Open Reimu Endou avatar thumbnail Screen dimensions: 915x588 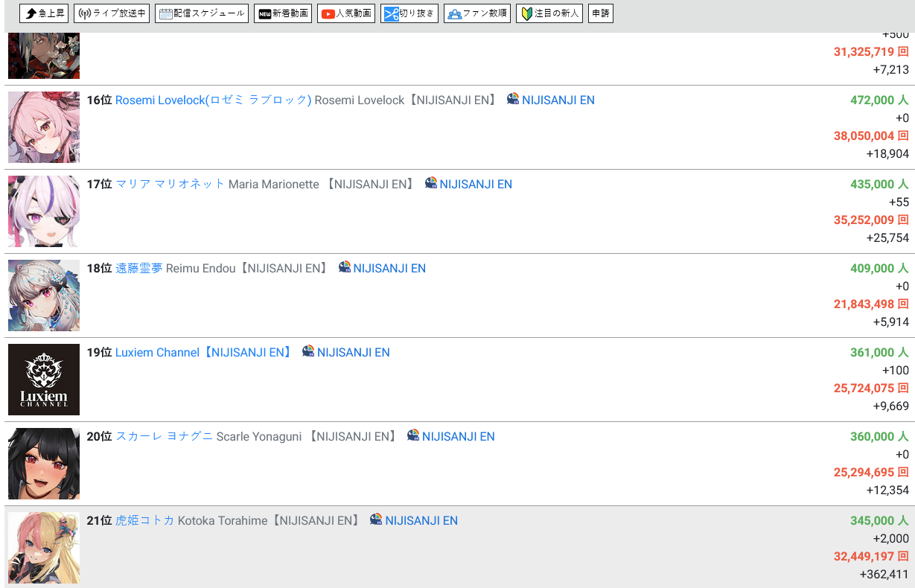(x=44, y=295)
